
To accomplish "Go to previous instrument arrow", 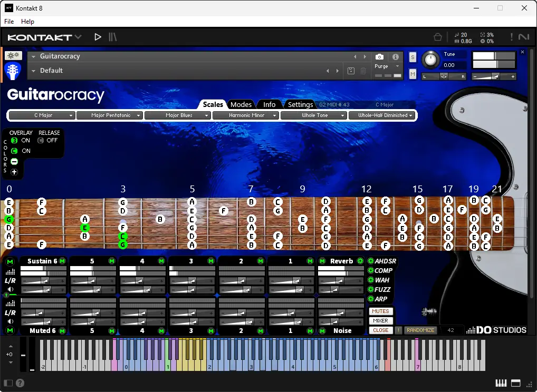I will tap(355, 57).
